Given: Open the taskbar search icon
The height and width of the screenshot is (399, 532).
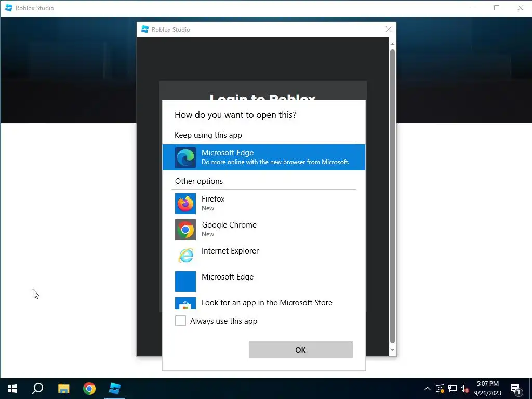Looking at the screenshot, I should click(37, 389).
